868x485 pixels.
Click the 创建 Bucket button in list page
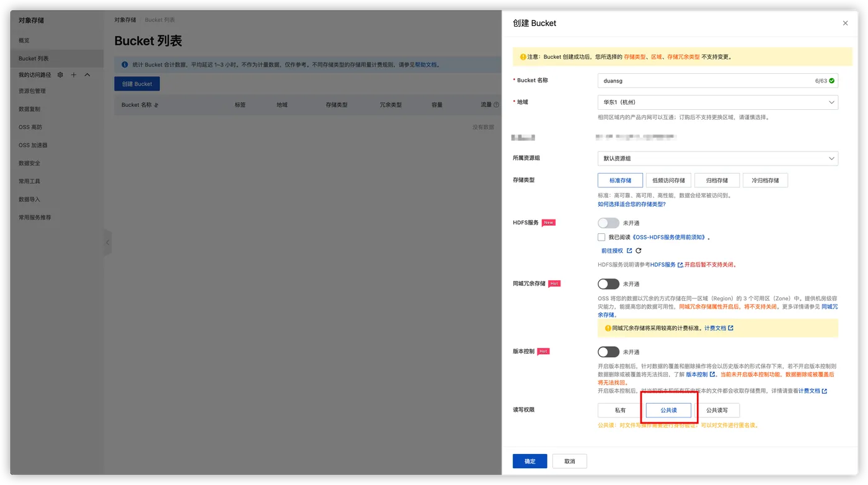pos(137,84)
